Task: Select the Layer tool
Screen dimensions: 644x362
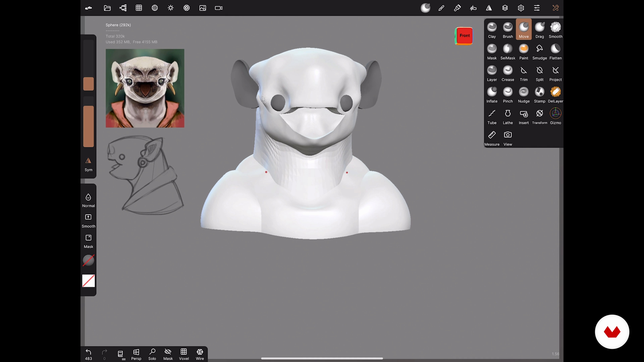Action: (492, 73)
